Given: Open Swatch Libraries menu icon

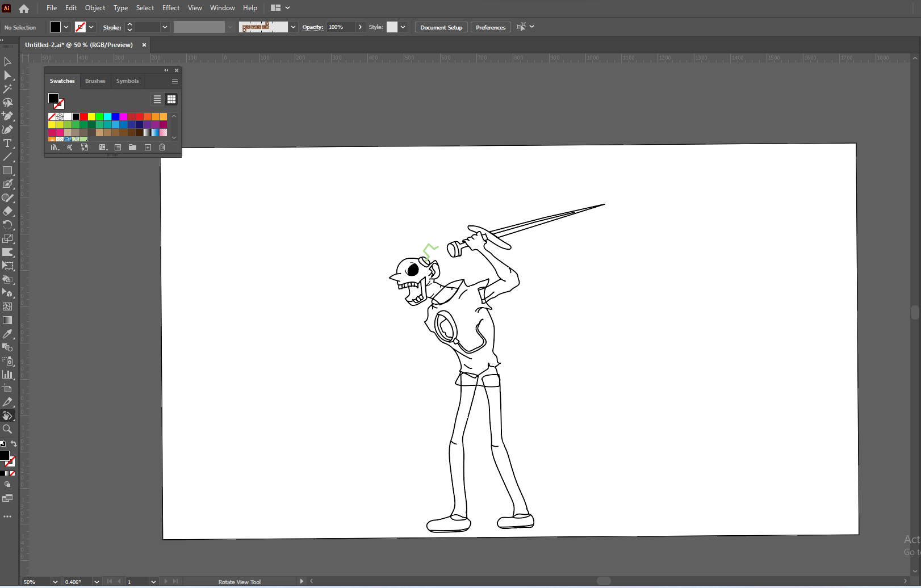Looking at the screenshot, I should click(x=55, y=147).
